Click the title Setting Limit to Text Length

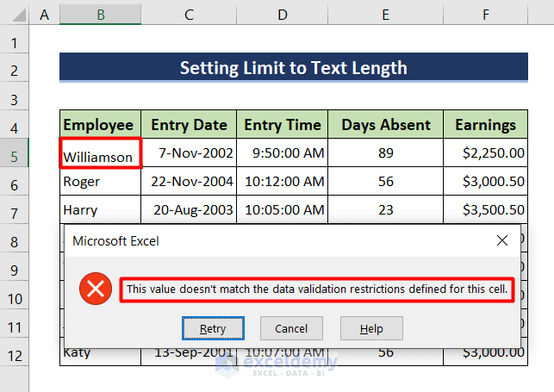coord(293,68)
